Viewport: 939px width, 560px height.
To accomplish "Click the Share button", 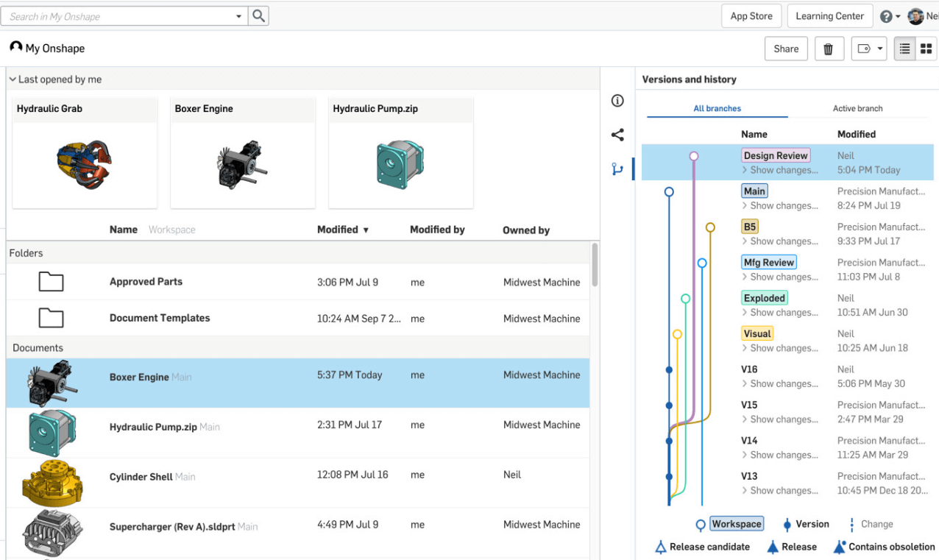I will (785, 48).
